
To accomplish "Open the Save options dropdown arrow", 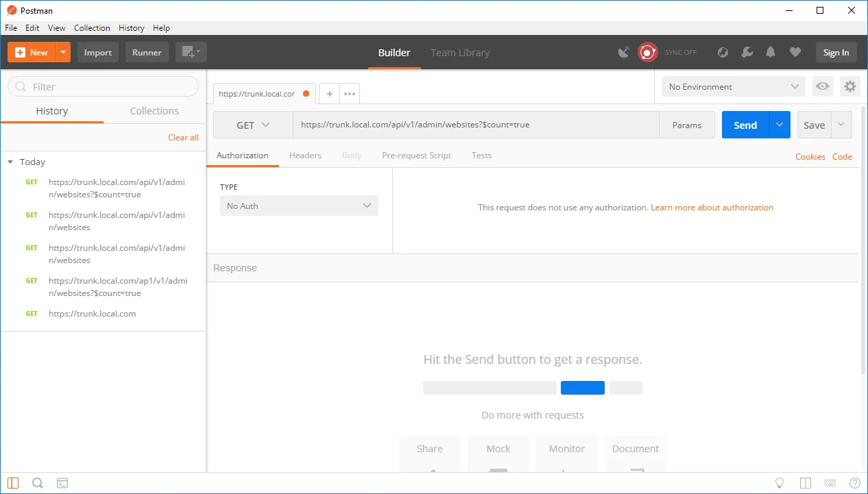I will [x=842, y=125].
